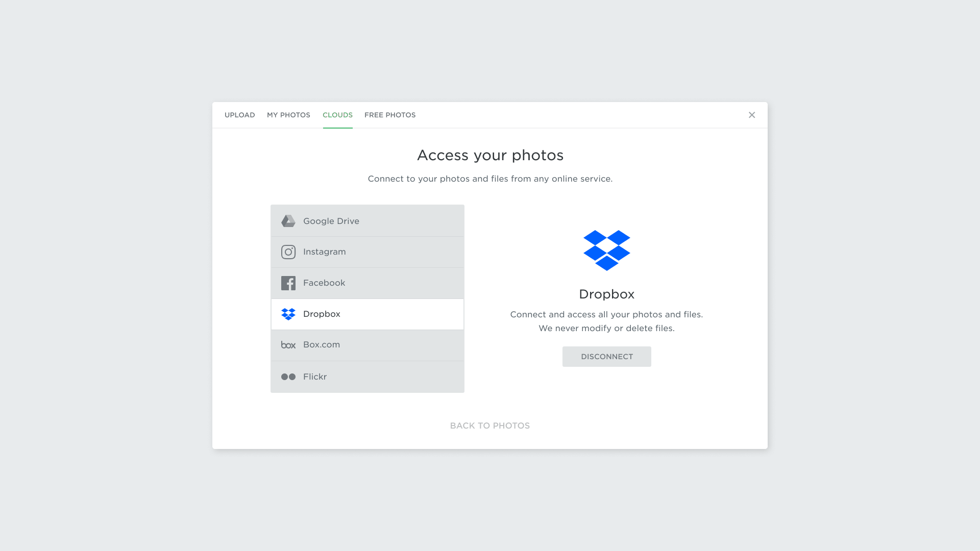This screenshot has height=551, width=980.
Task: Click Back to Photos link
Action: [x=490, y=426]
